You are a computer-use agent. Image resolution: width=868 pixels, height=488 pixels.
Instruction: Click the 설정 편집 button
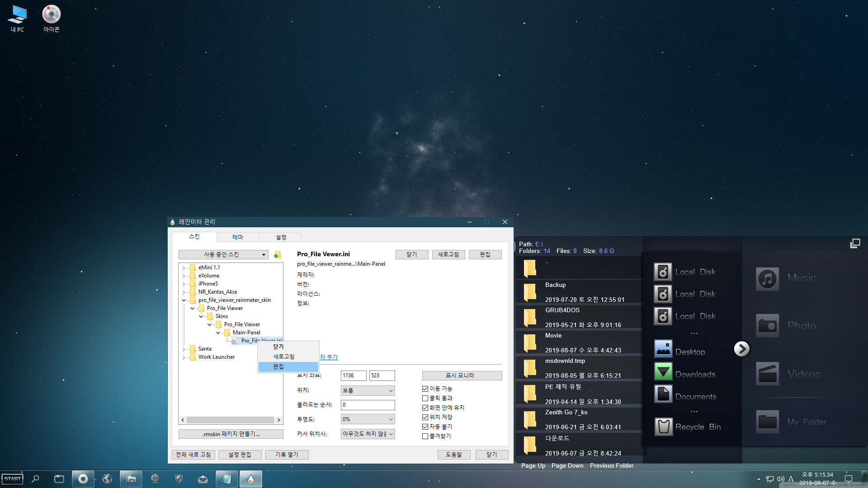tap(240, 455)
